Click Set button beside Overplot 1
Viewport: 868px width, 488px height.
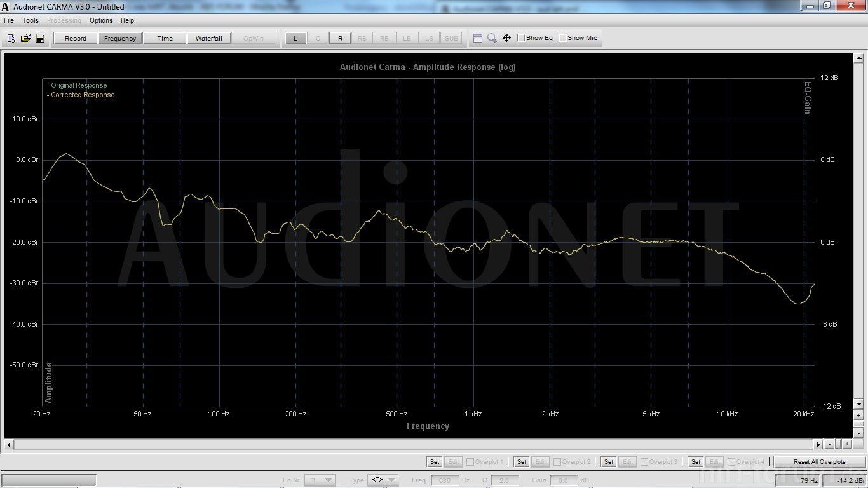[x=435, y=462]
